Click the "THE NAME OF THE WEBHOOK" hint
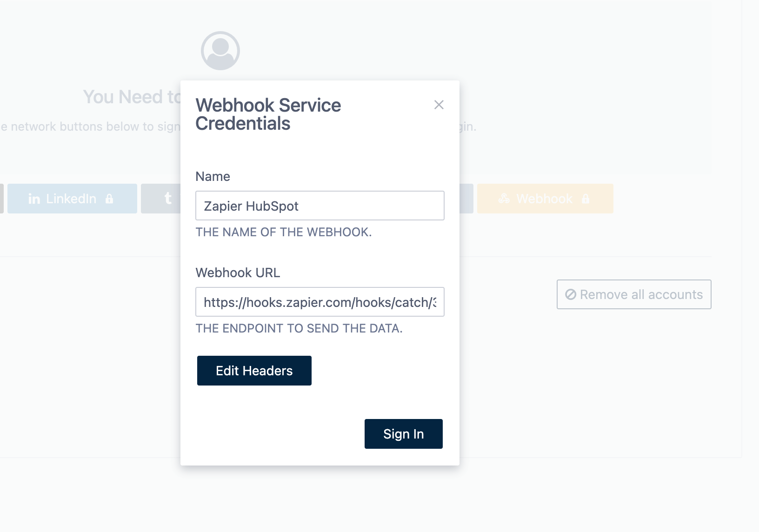 click(x=283, y=233)
